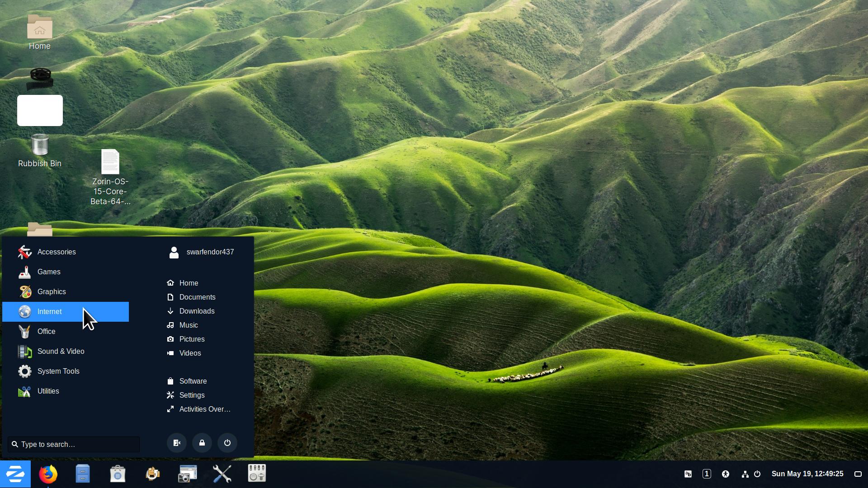The height and width of the screenshot is (488, 868).
Task: Click the lock screen button in the menu
Action: pyautogui.click(x=202, y=443)
